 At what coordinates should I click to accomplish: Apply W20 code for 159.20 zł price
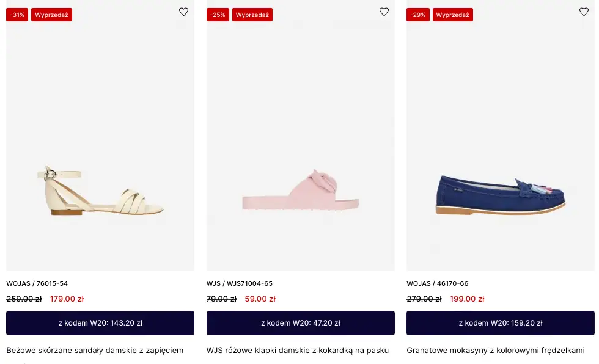pos(501,323)
